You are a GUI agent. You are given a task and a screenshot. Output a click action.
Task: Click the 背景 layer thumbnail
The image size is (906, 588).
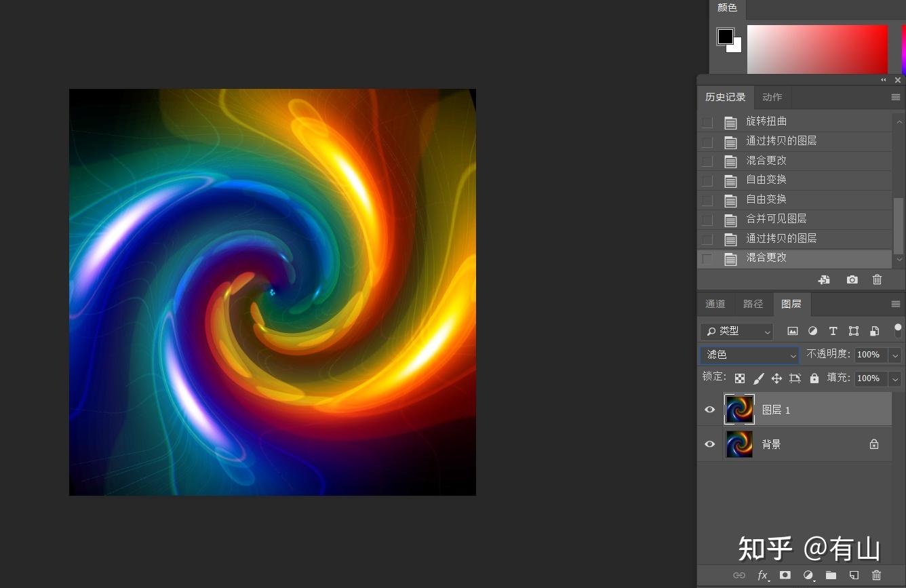tap(739, 444)
